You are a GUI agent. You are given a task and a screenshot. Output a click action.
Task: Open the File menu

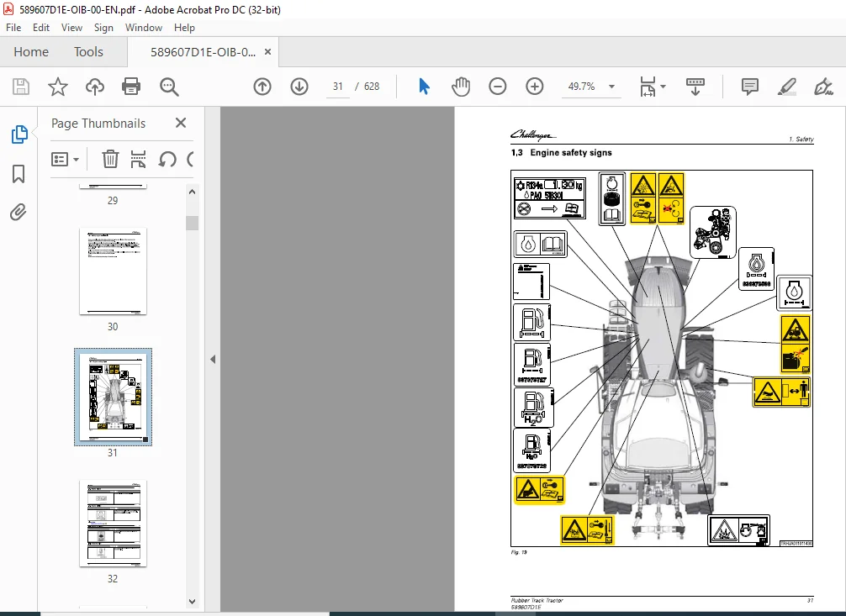[13, 28]
